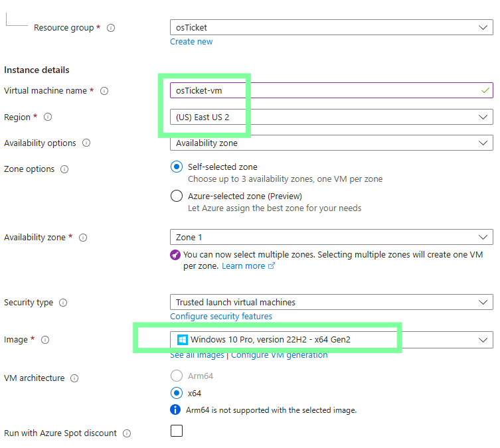500x448 pixels.
Task: Open the Region dropdown showing East US 2
Action: point(331,117)
